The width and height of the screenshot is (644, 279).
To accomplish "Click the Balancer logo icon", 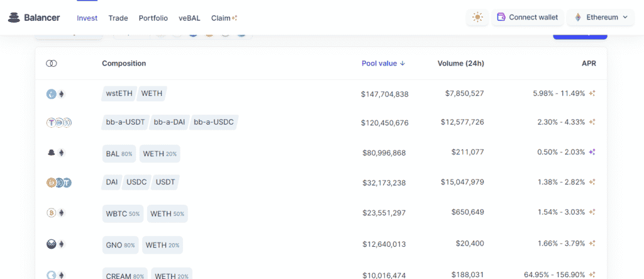I will tap(14, 18).
